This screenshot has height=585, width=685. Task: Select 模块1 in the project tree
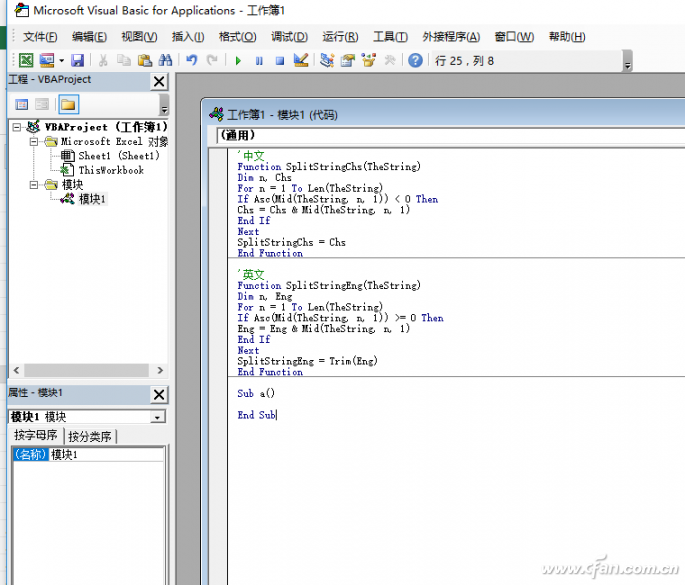coord(92,199)
